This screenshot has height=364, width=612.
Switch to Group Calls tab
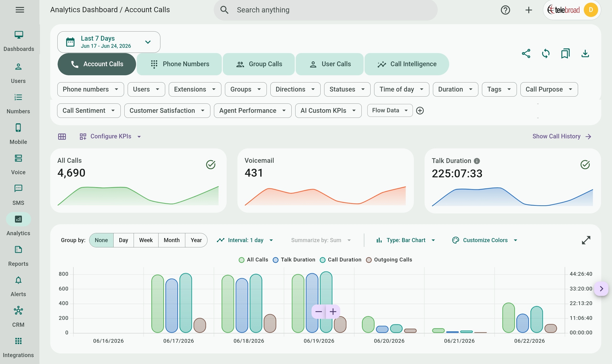click(x=259, y=64)
